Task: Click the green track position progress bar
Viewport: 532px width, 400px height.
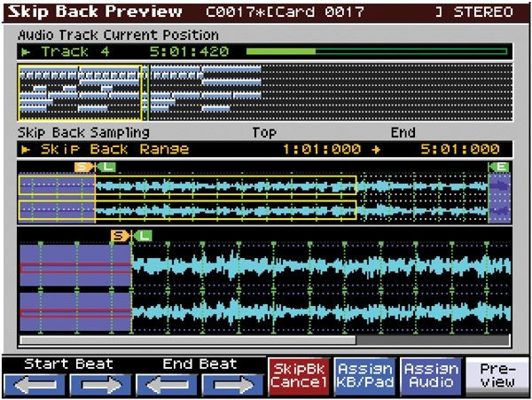Action: coord(377,51)
